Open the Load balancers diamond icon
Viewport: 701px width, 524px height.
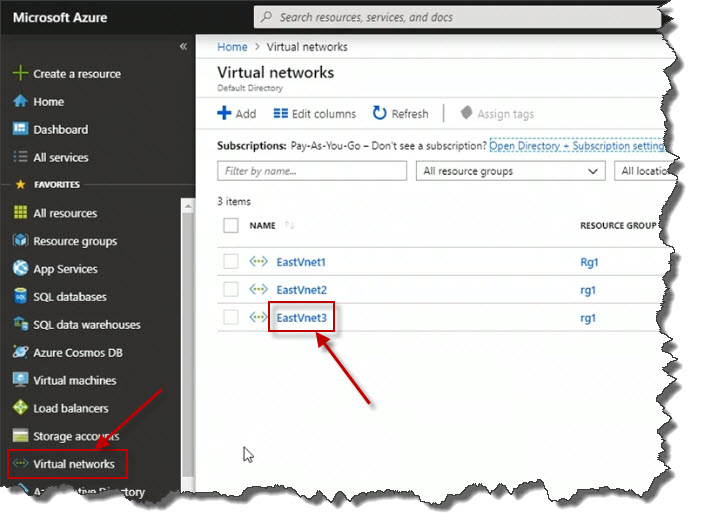tap(20, 407)
